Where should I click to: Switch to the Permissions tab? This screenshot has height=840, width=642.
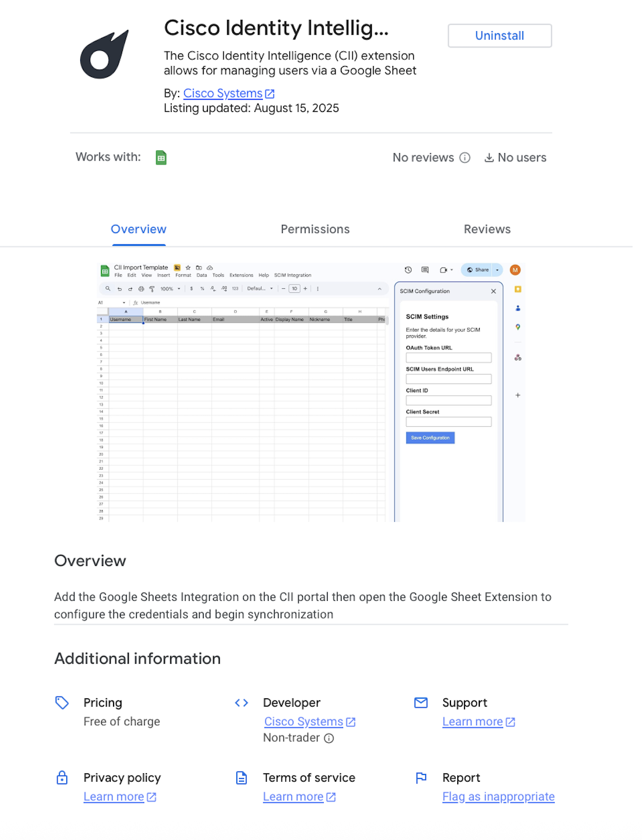click(x=315, y=229)
